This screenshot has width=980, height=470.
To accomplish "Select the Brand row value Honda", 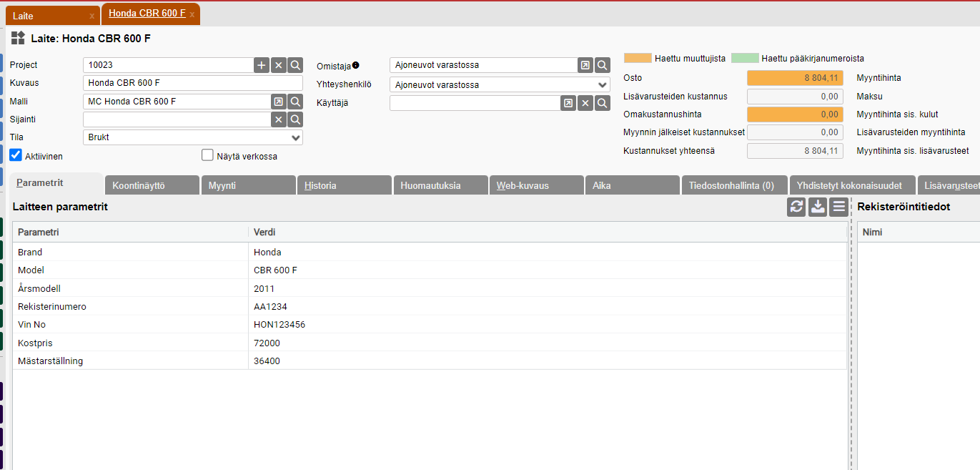I will pos(267,252).
